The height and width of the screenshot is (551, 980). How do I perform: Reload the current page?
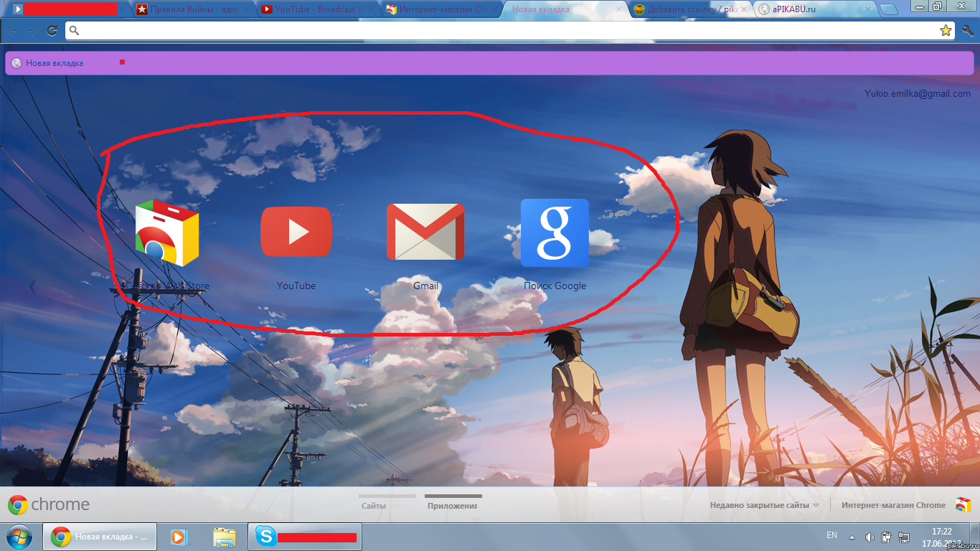tap(50, 30)
